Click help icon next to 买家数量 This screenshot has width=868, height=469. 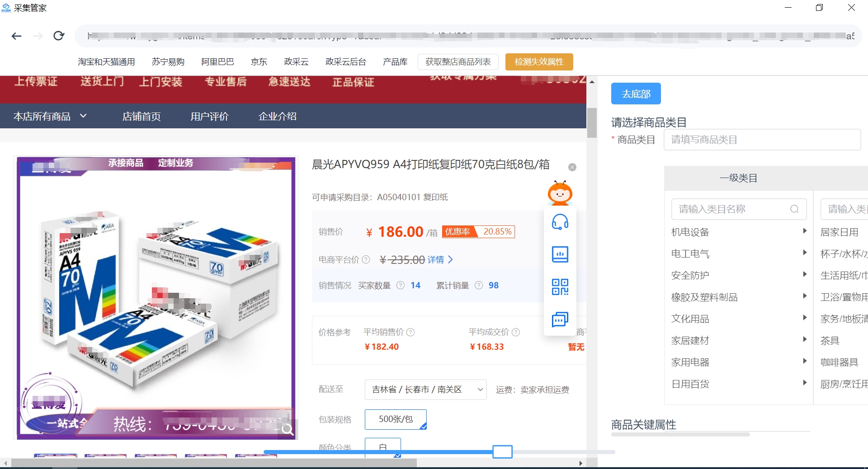[x=401, y=285]
